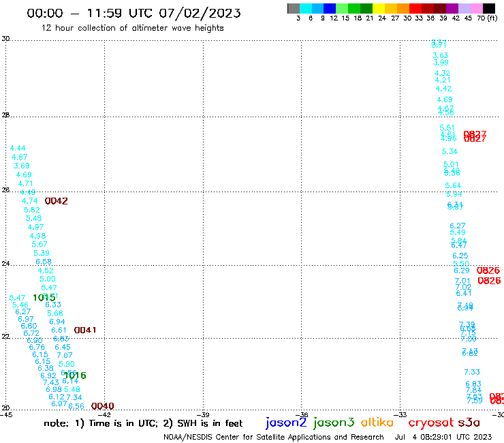Click the 4.74 wave height reading
This screenshot has width=504, height=443.
coord(29,201)
